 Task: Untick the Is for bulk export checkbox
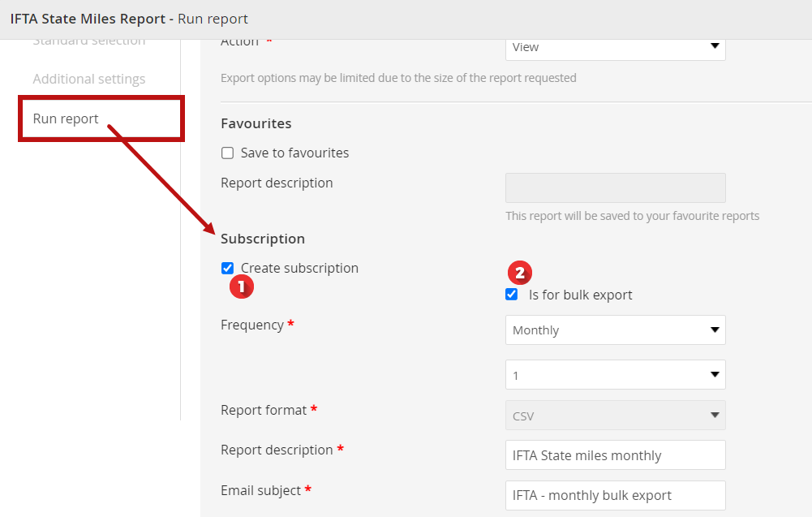(512, 295)
